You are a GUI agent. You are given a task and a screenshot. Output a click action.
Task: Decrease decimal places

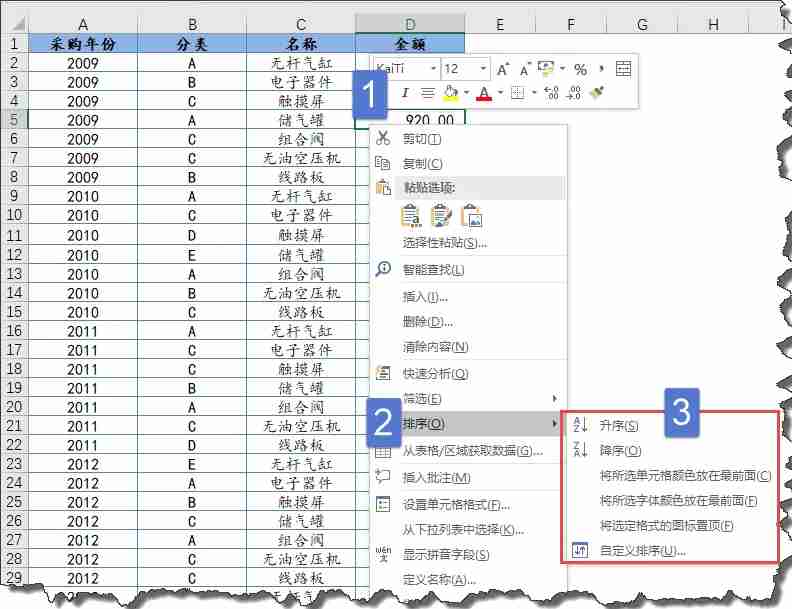click(x=574, y=93)
